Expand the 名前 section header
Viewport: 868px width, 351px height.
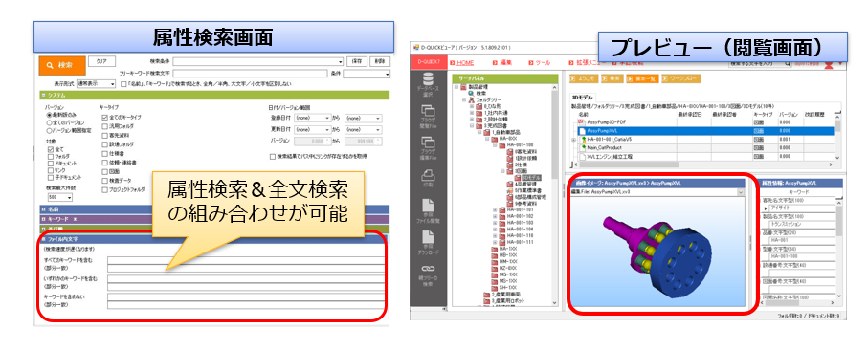tap(214, 209)
